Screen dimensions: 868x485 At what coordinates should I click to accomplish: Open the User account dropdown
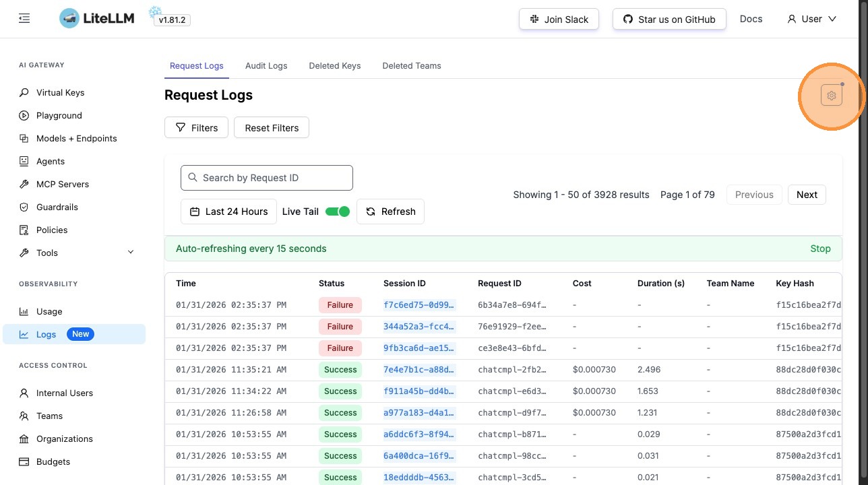(811, 19)
